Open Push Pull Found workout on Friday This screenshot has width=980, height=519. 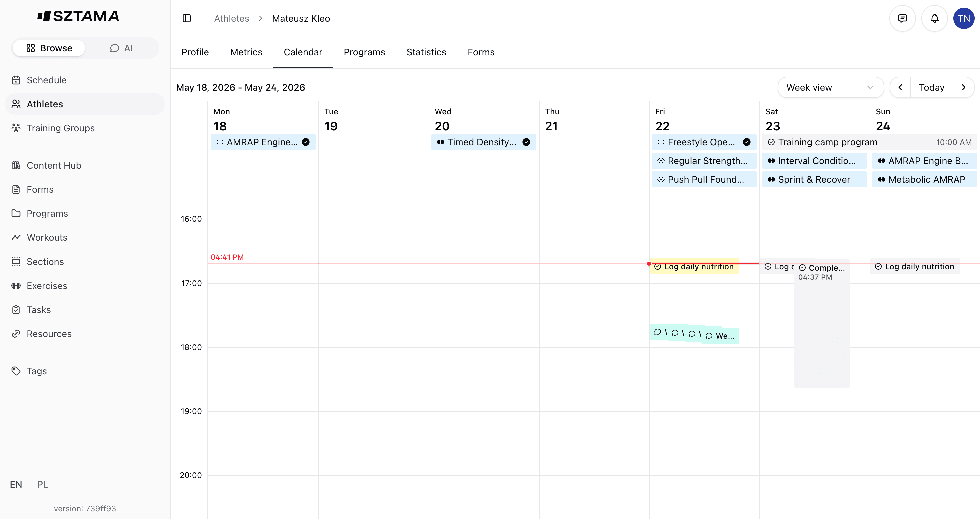click(x=704, y=179)
